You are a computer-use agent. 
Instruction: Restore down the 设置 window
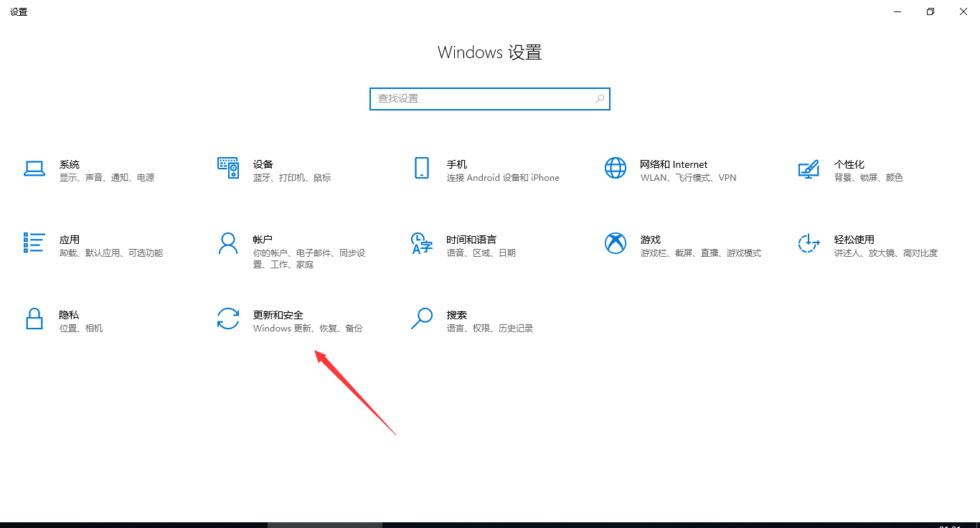tap(930, 11)
